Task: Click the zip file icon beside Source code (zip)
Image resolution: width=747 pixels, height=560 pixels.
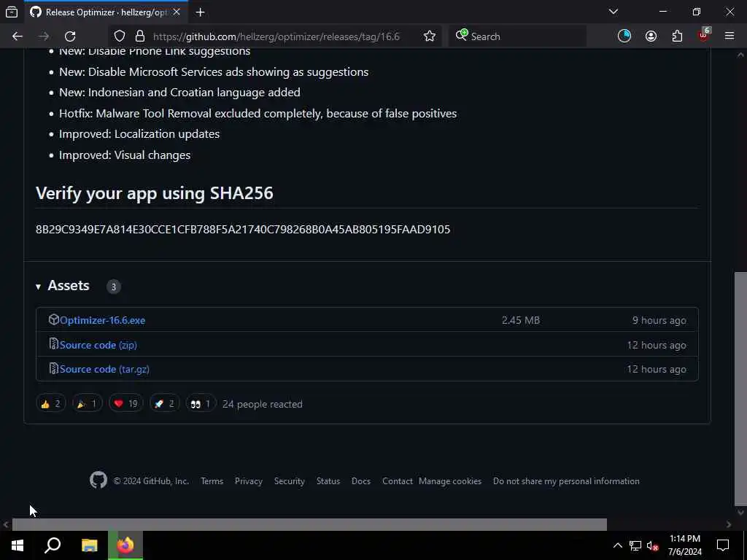Action: click(54, 344)
